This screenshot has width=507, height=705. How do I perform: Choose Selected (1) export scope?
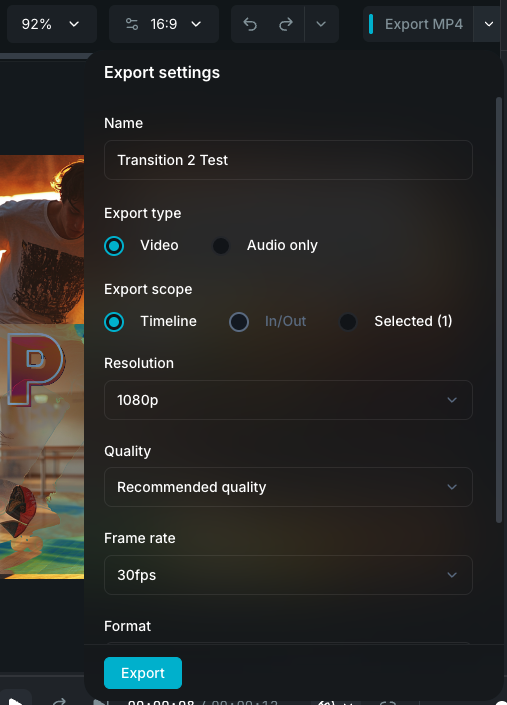(348, 322)
